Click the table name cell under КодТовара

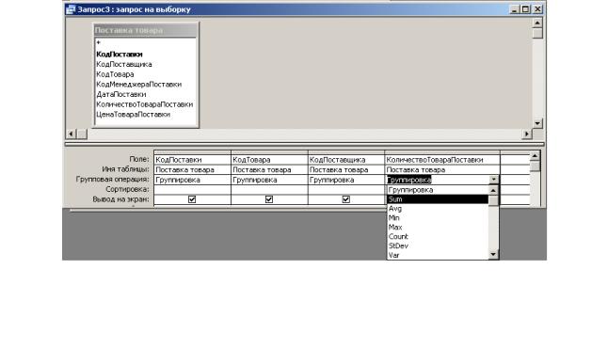[x=269, y=170]
